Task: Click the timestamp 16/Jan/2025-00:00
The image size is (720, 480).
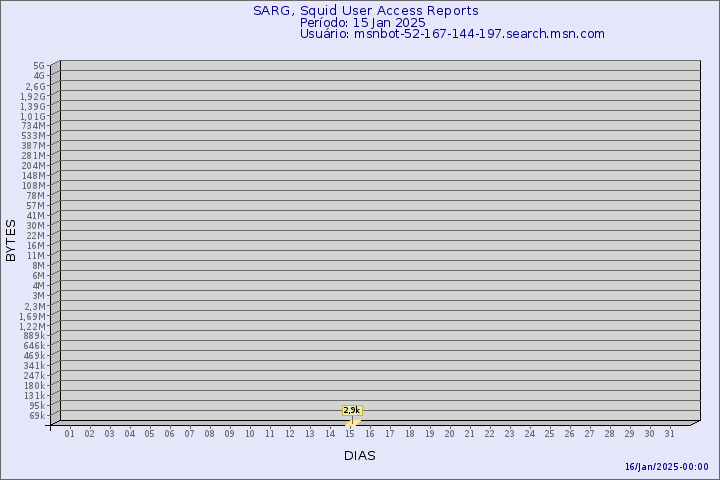Action: tap(667, 467)
